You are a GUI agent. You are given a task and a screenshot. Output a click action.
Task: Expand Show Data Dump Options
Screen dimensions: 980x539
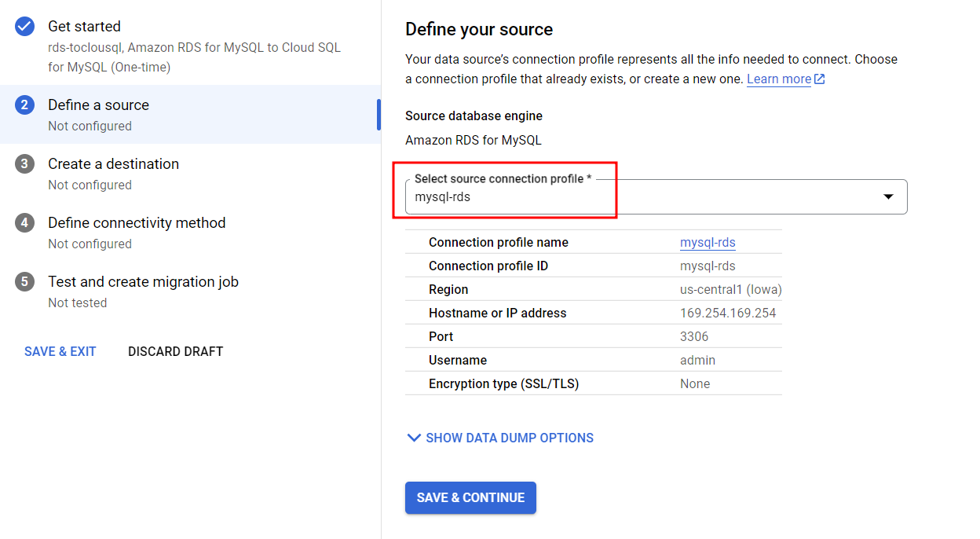click(x=509, y=438)
